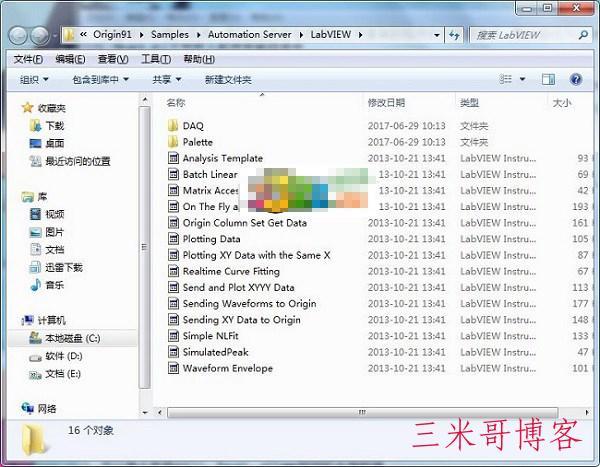Expand the arrow after Samples in path

199,35
